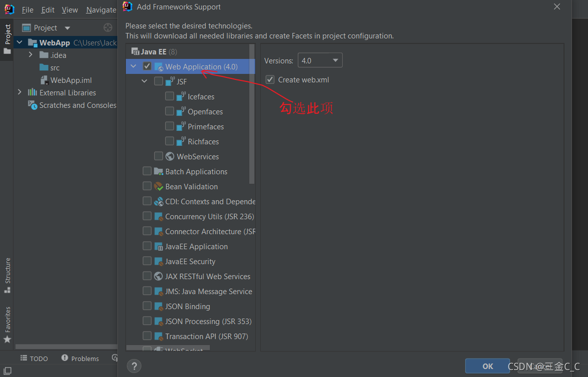
Task: Click the frameworks list vertical scrollbar
Action: [x=252, y=114]
